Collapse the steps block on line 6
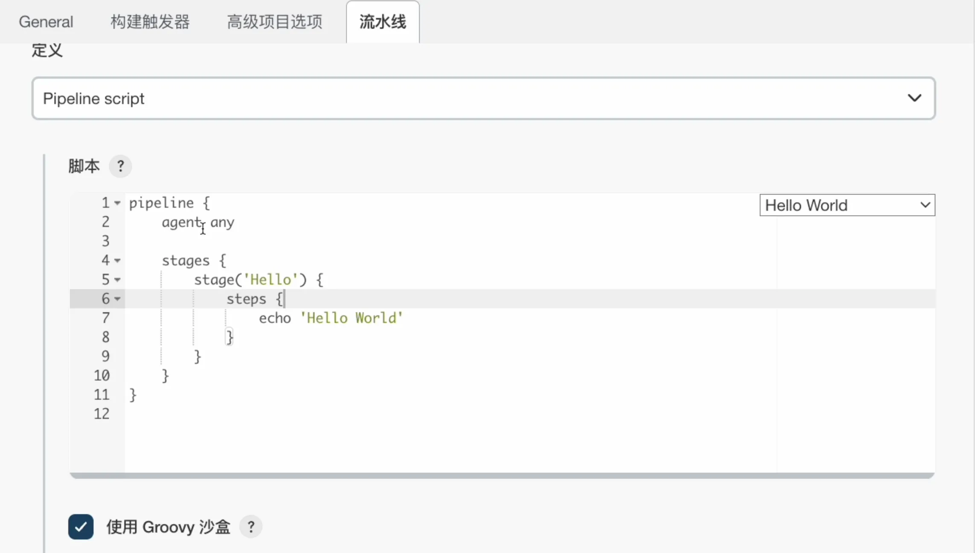 coord(117,299)
